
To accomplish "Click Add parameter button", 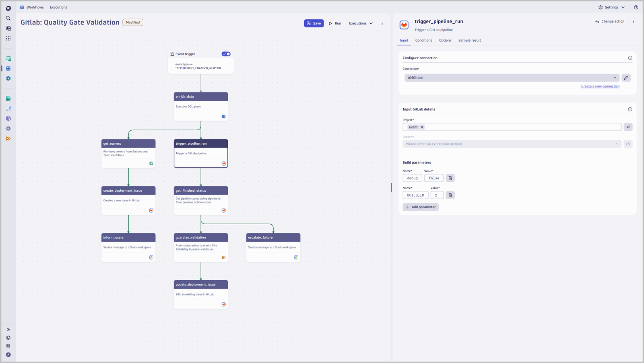I will 421,207.
